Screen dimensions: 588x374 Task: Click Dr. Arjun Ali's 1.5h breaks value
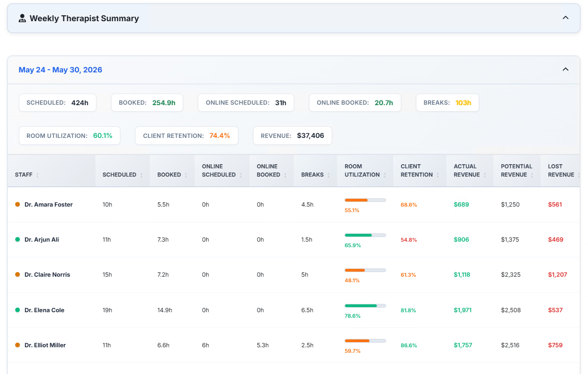307,239
